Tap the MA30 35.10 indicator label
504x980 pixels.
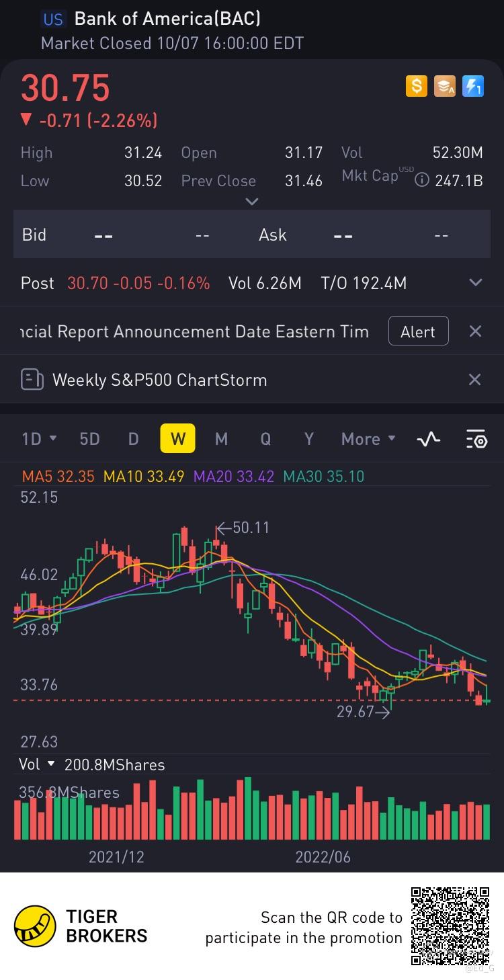click(x=324, y=477)
